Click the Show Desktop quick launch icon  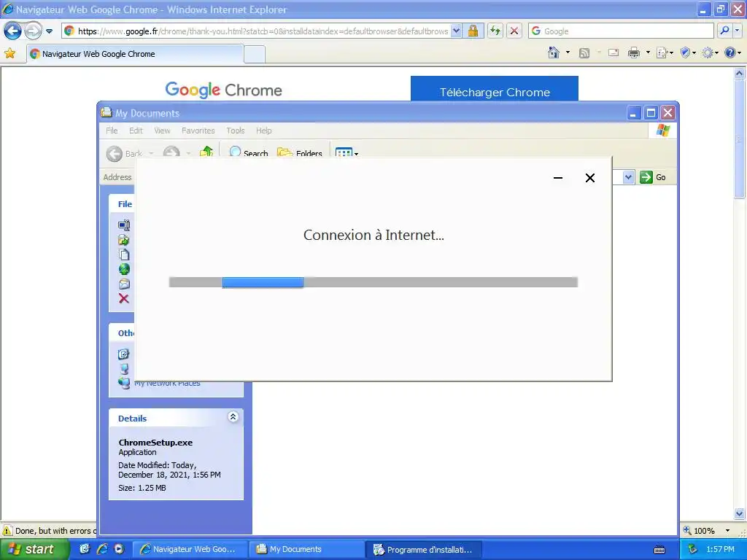(85, 549)
